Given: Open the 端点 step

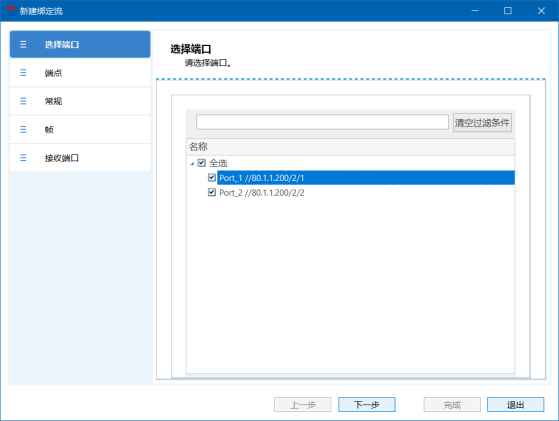Looking at the screenshot, I should pyautogui.click(x=80, y=73).
